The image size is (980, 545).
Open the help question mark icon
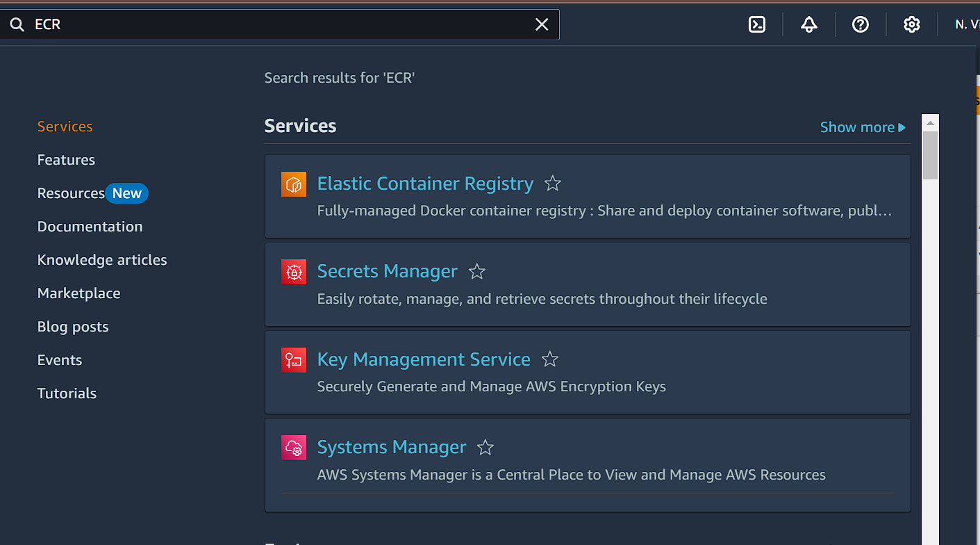pyautogui.click(x=861, y=25)
